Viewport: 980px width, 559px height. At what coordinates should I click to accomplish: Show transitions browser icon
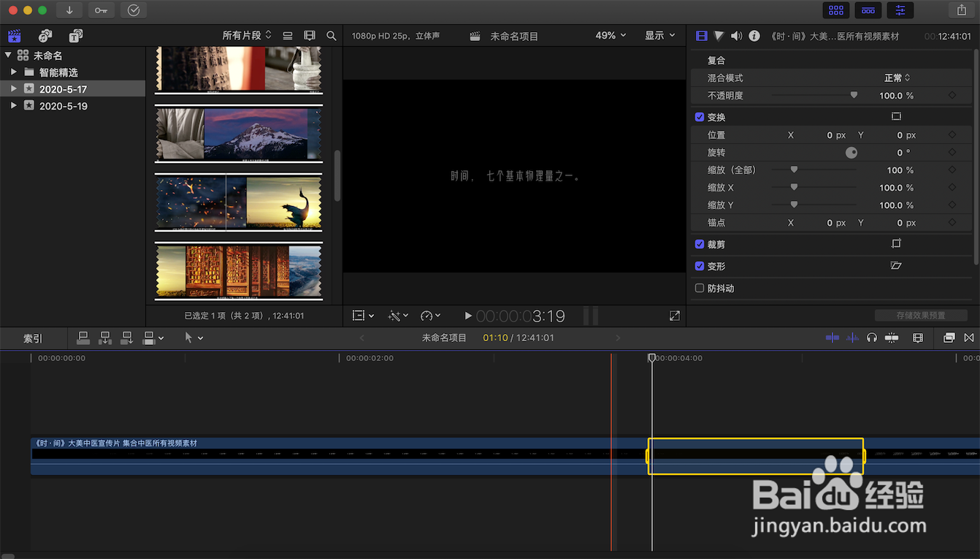click(969, 338)
